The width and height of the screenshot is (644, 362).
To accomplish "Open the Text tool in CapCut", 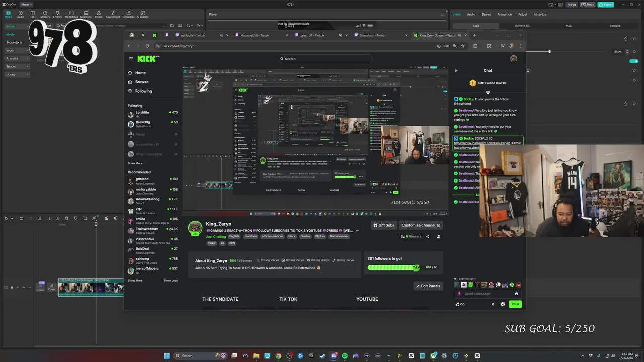I will coord(33,14).
